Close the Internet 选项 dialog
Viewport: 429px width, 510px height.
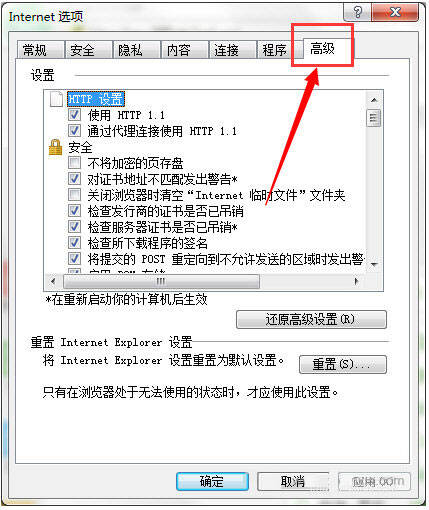[395, 13]
